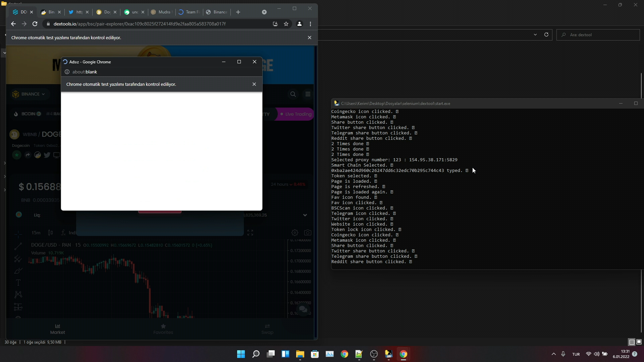
Task: Open the Swap section
Action: 267,329
